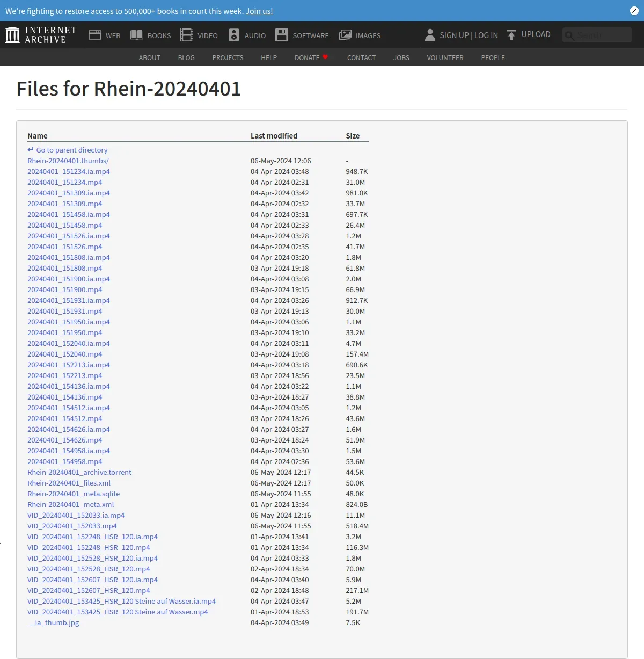Screen dimensions: 644x659
Task: Open file 20240401_151526.ia.mp4
Action: (x=69, y=236)
